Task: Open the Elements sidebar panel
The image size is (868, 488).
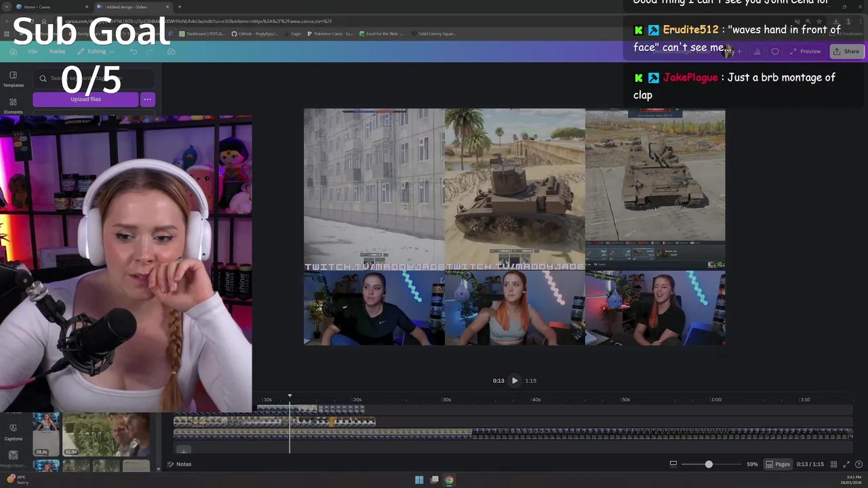Action: [13, 106]
